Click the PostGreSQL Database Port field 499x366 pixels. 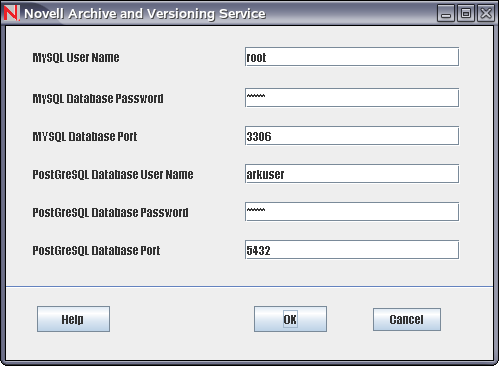click(x=352, y=250)
